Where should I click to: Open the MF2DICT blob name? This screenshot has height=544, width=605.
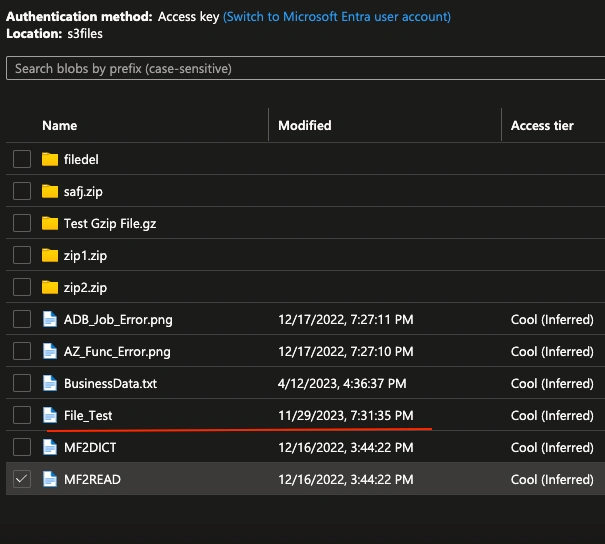[90, 448]
